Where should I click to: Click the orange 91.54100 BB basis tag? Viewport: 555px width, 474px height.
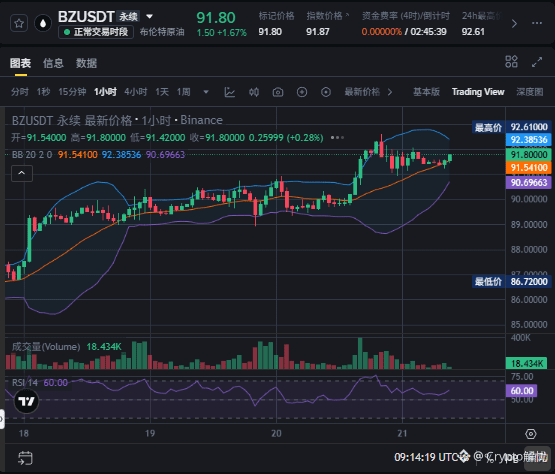528,168
